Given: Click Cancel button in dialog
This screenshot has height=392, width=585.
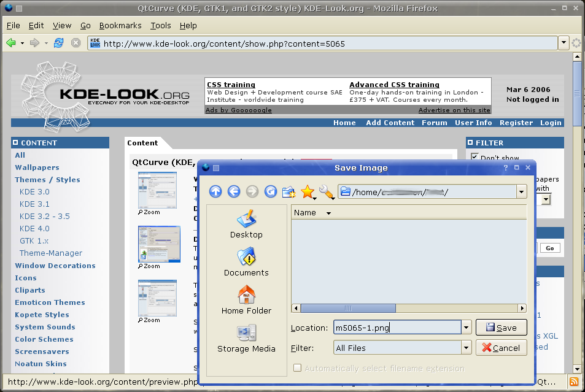Looking at the screenshot, I should (501, 348).
